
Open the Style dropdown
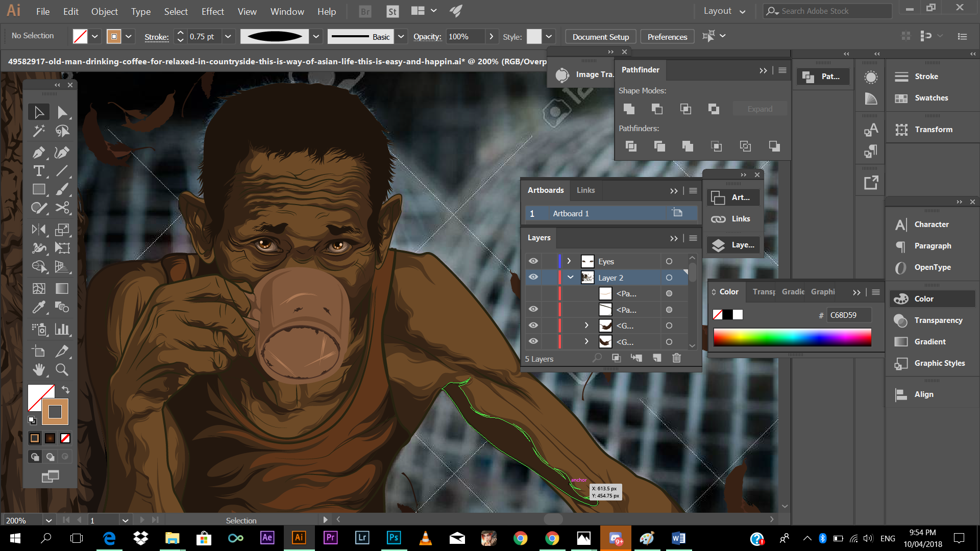point(549,36)
